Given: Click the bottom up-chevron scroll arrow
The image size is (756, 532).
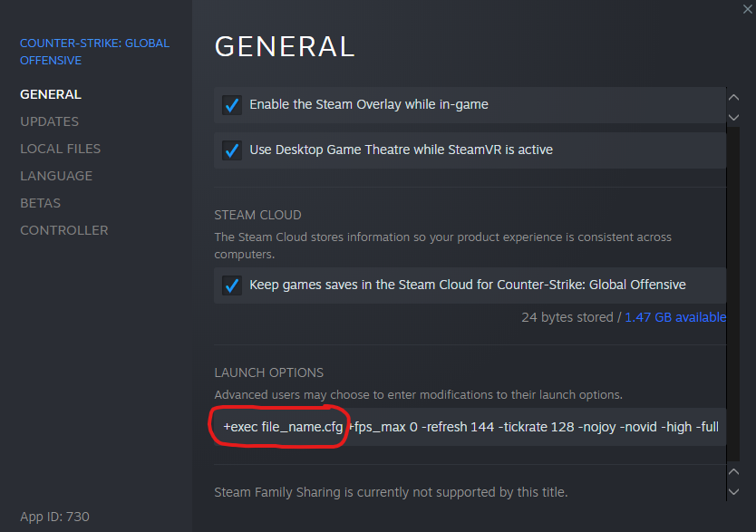Looking at the screenshot, I should tap(734, 472).
